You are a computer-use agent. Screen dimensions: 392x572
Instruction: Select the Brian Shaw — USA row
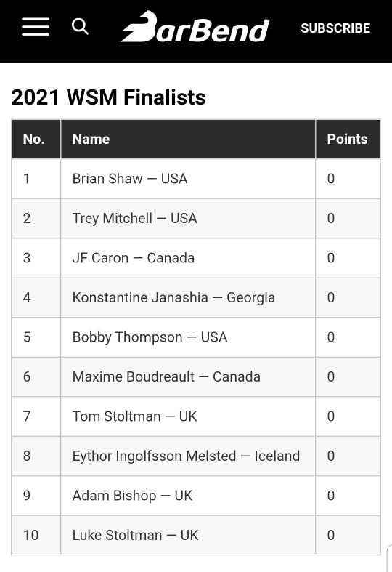click(196, 179)
